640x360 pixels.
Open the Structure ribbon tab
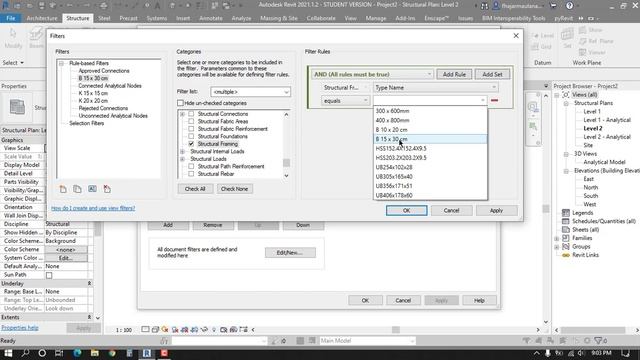78,18
